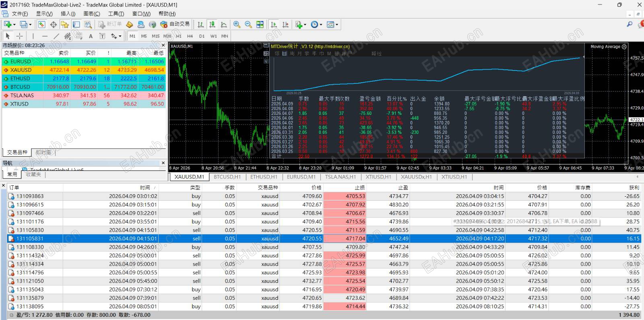Switch chart to candlestick display mode
The height and width of the screenshot is (320, 644).
pos(212,25)
